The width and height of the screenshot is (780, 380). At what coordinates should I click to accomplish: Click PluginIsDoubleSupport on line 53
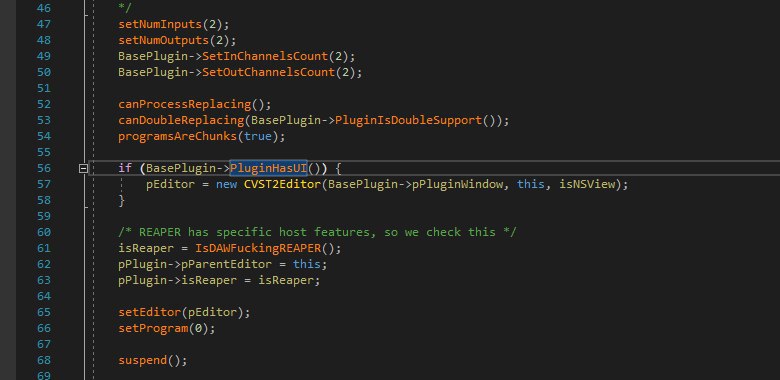[x=408, y=120]
